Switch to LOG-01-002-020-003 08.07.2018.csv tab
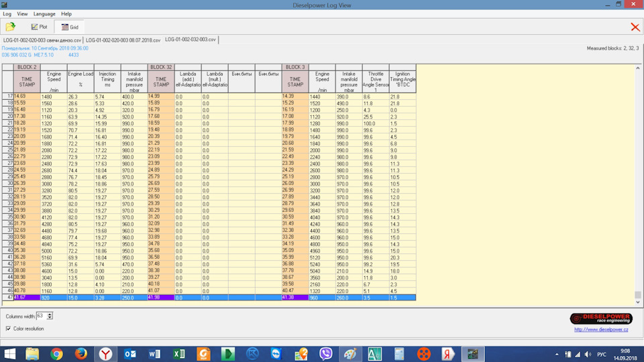The image size is (644, 362). tap(123, 40)
